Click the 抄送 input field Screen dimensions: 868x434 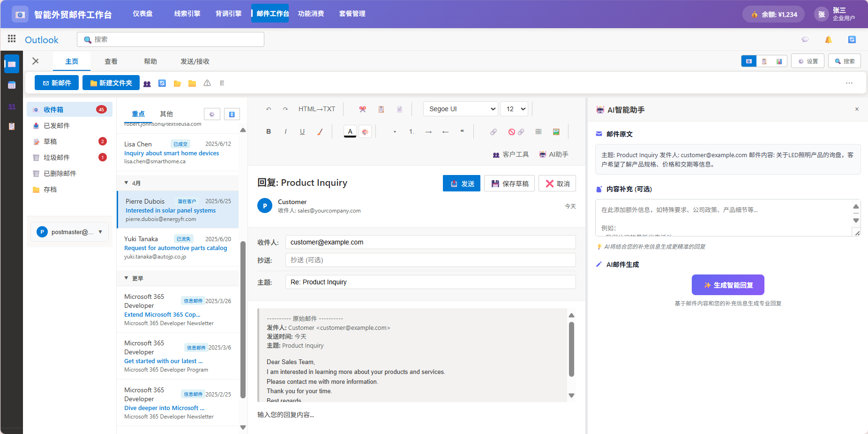pyautogui.click(x=430, y=260)
